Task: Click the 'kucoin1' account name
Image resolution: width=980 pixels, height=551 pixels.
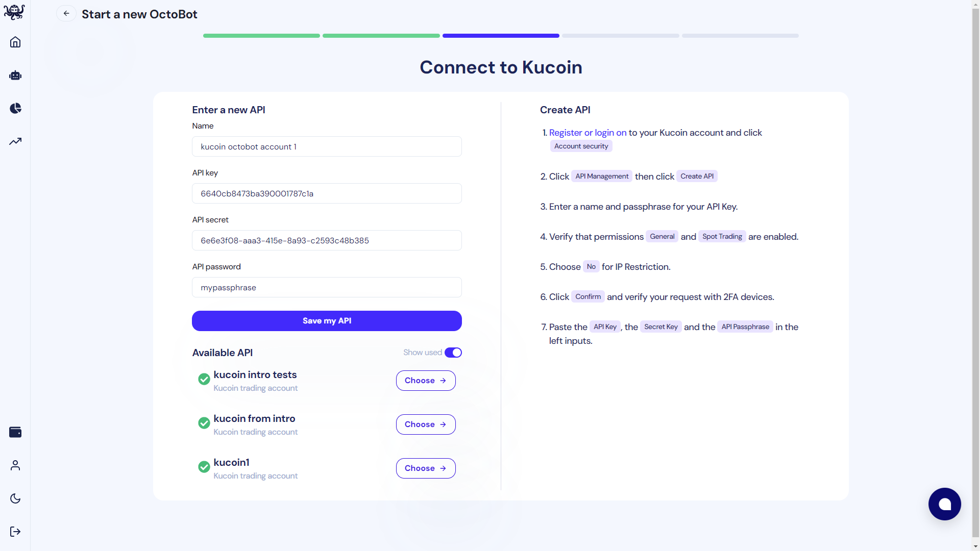Action: coord(231,462)
